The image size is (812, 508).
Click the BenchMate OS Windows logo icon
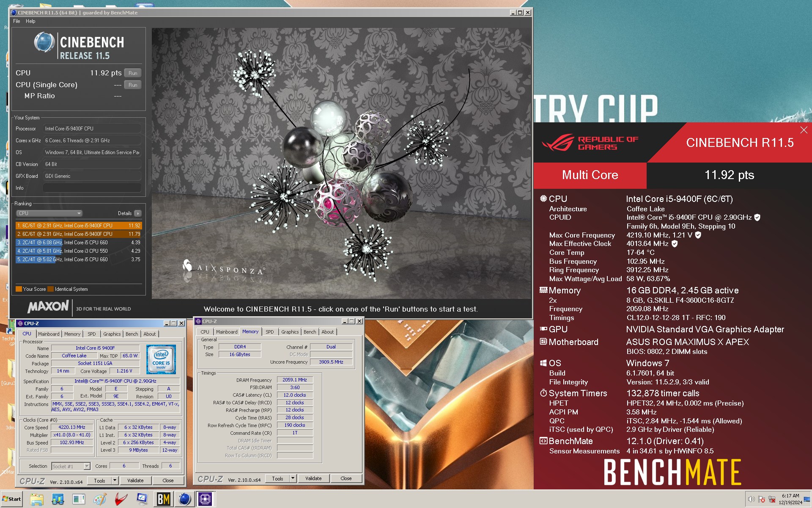[x=543, y=363]
